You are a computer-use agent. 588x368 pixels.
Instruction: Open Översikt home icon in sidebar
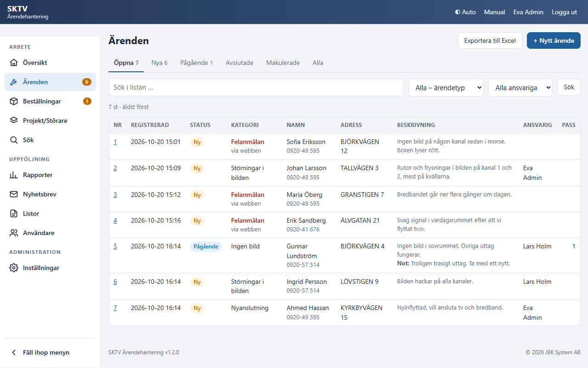(14, 63)
